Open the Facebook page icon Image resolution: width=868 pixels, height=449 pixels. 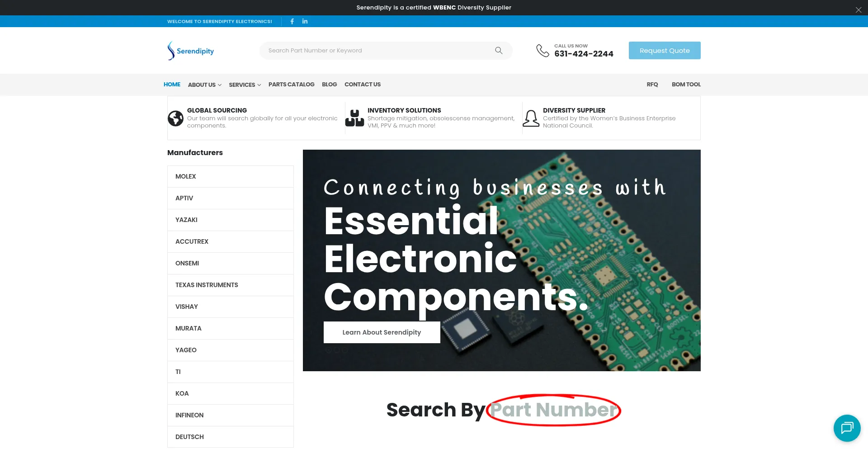pos(292,21)
